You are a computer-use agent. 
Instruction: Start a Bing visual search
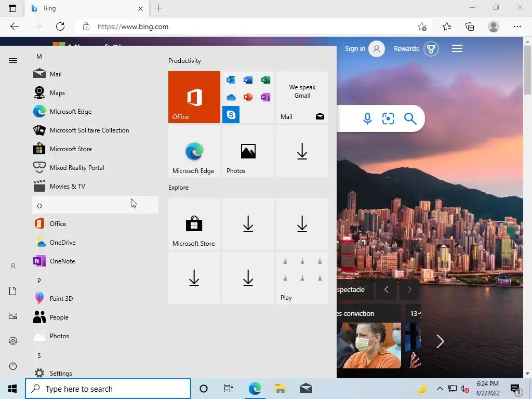(388, 119)
